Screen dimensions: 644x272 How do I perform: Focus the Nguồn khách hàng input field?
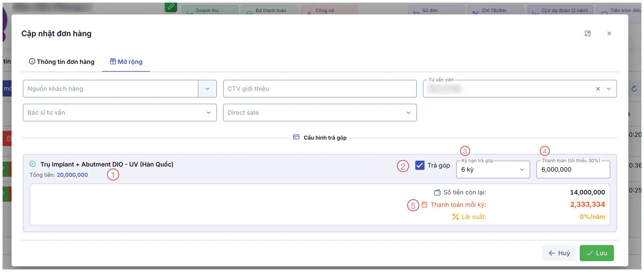click(x=111, y=89)
